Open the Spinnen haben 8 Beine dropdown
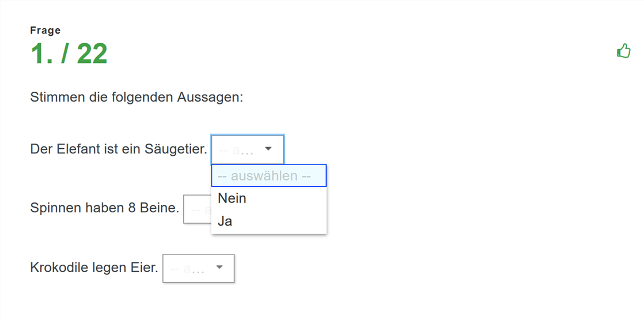 (198, 209)
